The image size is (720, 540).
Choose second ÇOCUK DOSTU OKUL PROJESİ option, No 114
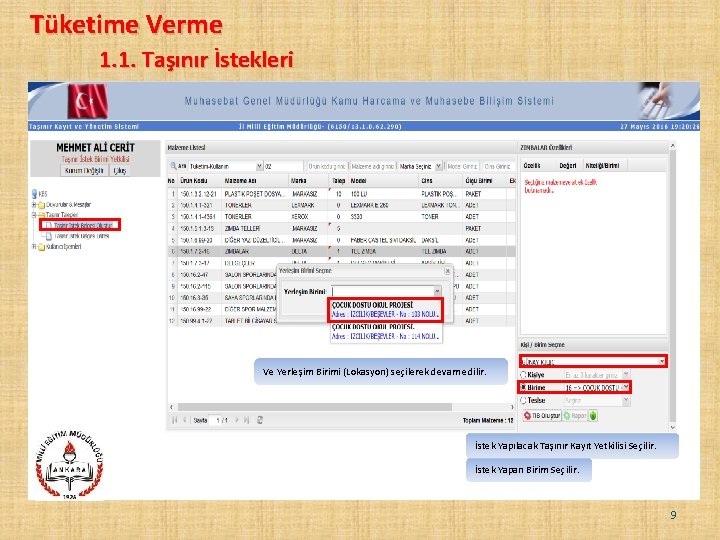pos(385,332)
